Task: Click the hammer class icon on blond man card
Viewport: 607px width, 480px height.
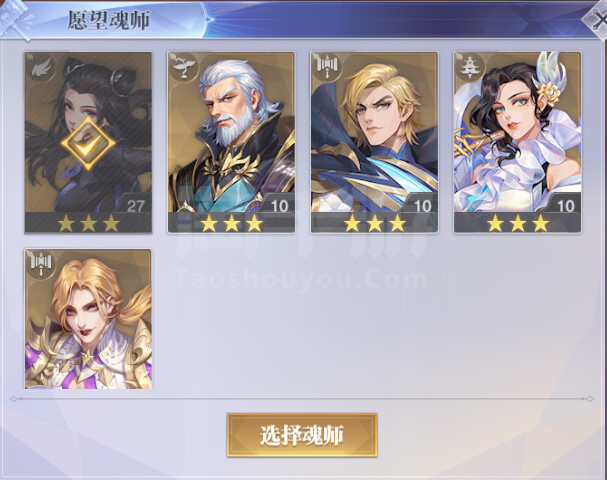Action: pos(326,67)
